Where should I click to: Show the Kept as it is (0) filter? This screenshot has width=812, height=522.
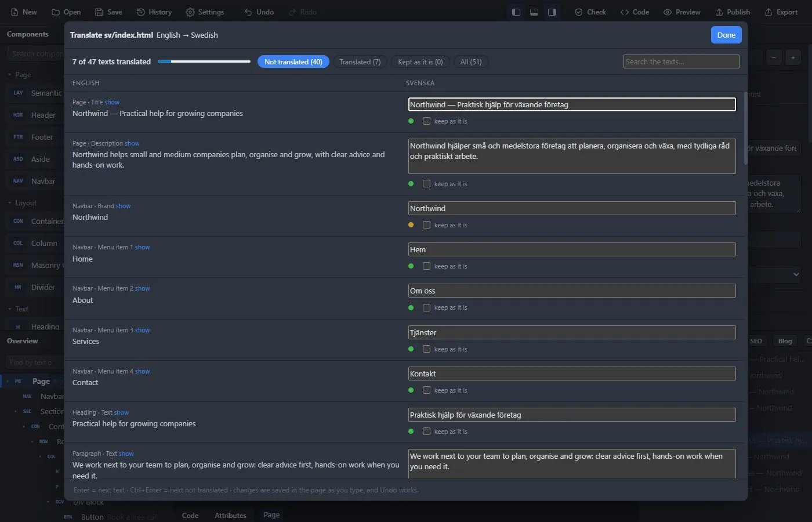[x=420, y=62]
